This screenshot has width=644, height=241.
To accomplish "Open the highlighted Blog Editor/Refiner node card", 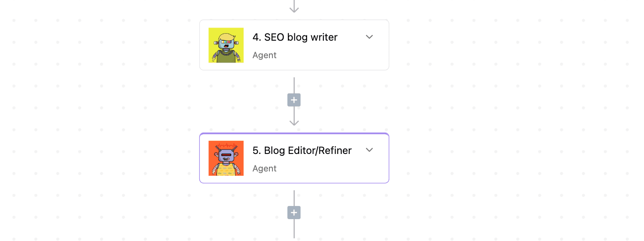I will (x=294, y=158).
